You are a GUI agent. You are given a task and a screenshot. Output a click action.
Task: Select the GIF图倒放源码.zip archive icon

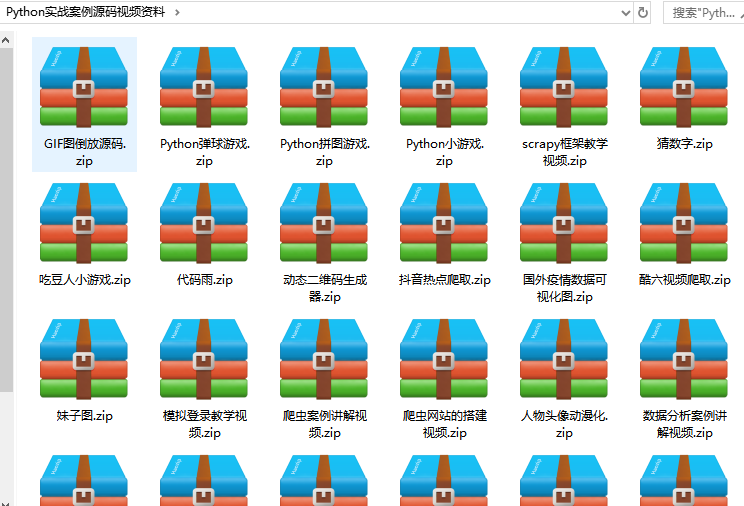(84, 87)
